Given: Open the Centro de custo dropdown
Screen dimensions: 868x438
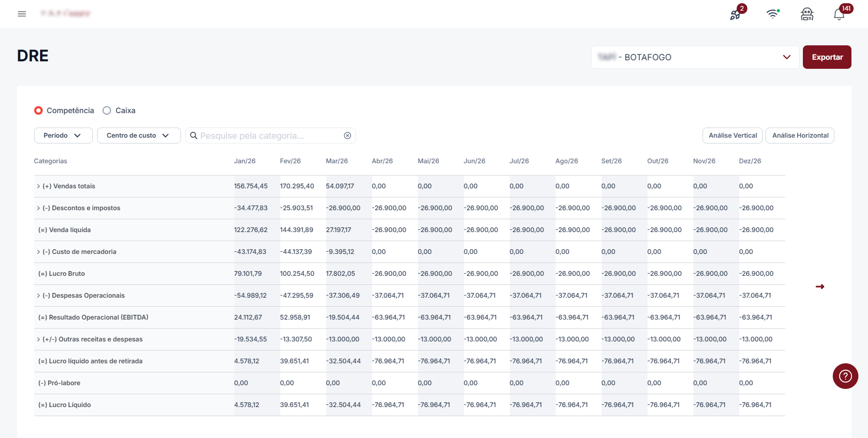Looking at the screenshot, I should (138, 136).
